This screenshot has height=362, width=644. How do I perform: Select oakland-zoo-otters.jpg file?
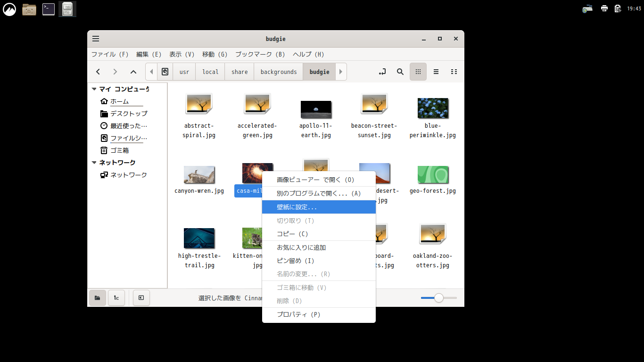click(x=433, y=246)
